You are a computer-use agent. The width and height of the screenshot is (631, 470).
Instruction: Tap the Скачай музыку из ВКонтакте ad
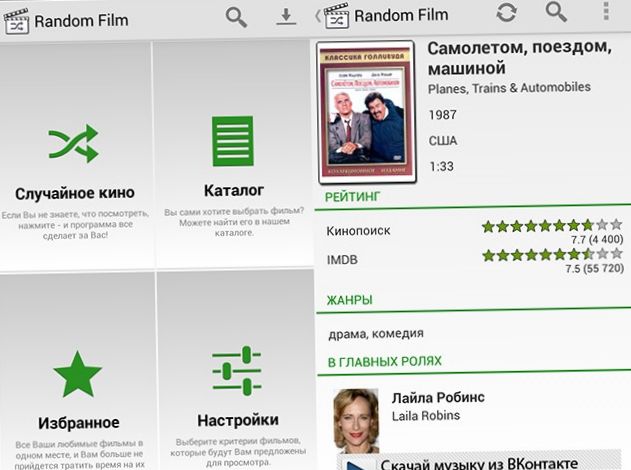(479, 461)
